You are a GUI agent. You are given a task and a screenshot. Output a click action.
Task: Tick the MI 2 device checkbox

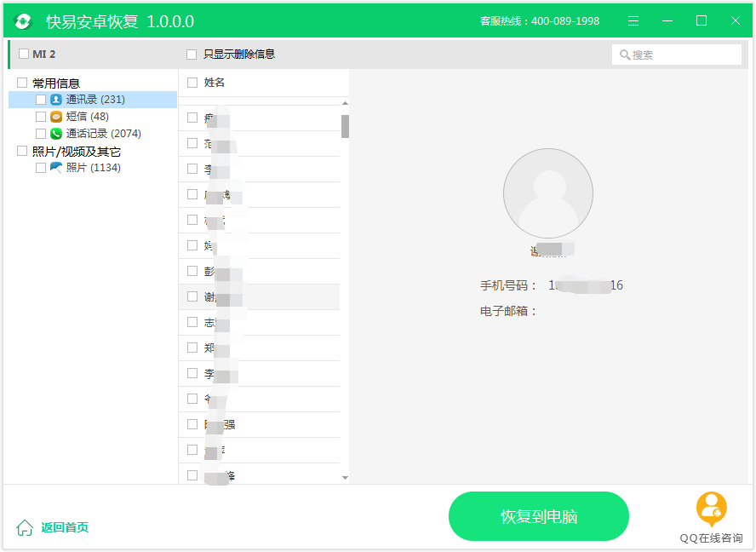[x=24, y=54]
